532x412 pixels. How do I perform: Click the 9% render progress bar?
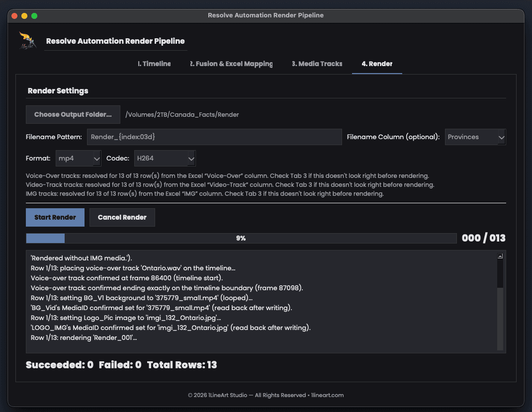(x=241, y=238)
